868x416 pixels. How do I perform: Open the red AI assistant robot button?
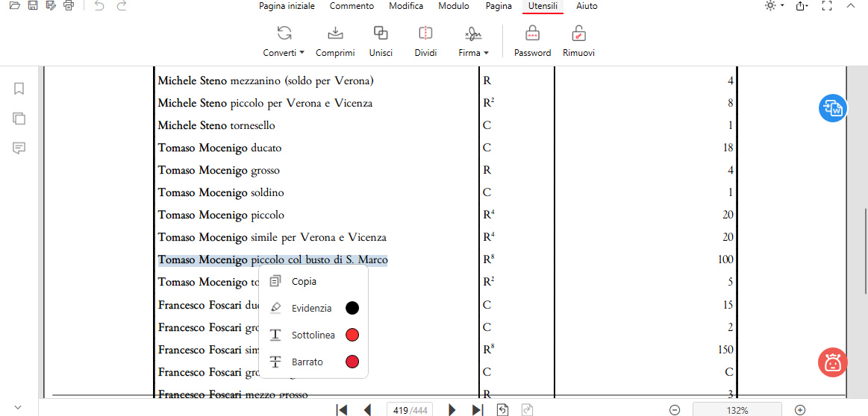click(832, 364)
